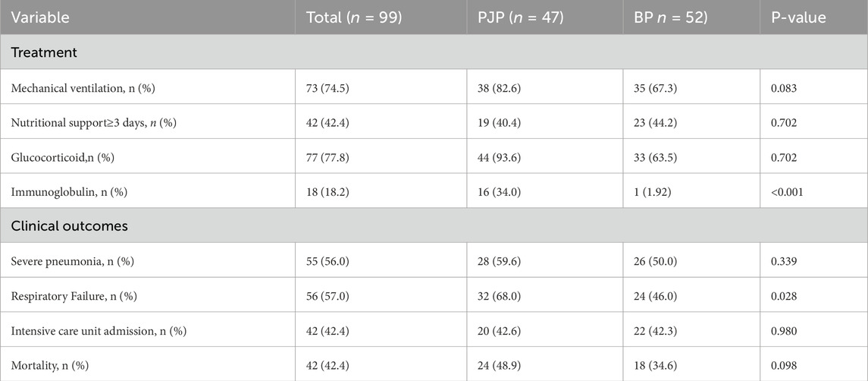The image size is (868, 381).
Task: Click the P-value column header
Action: 799,17
